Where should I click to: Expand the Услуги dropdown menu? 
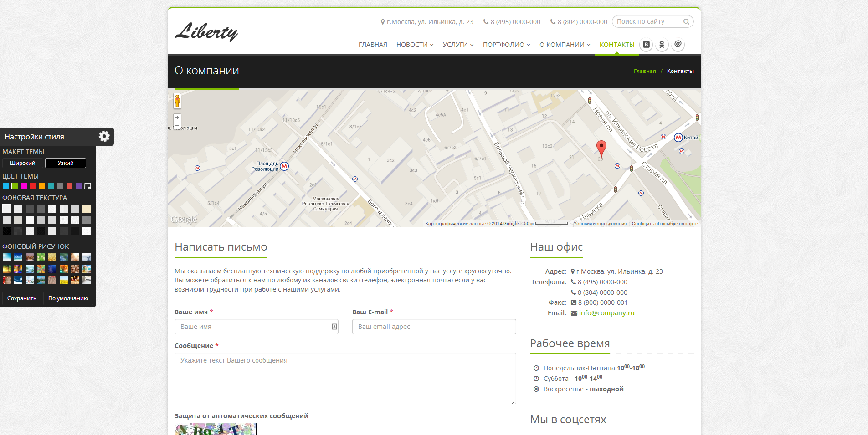pos(458,45)
